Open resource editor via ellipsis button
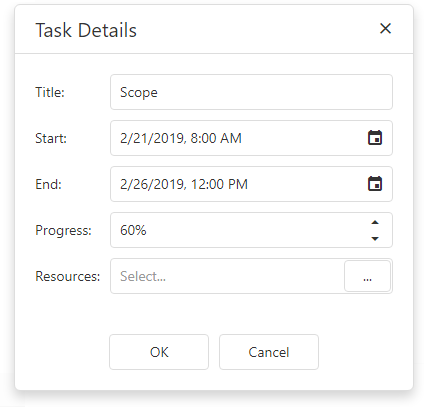The image size is (424, 407). click(x=367, y=276)
